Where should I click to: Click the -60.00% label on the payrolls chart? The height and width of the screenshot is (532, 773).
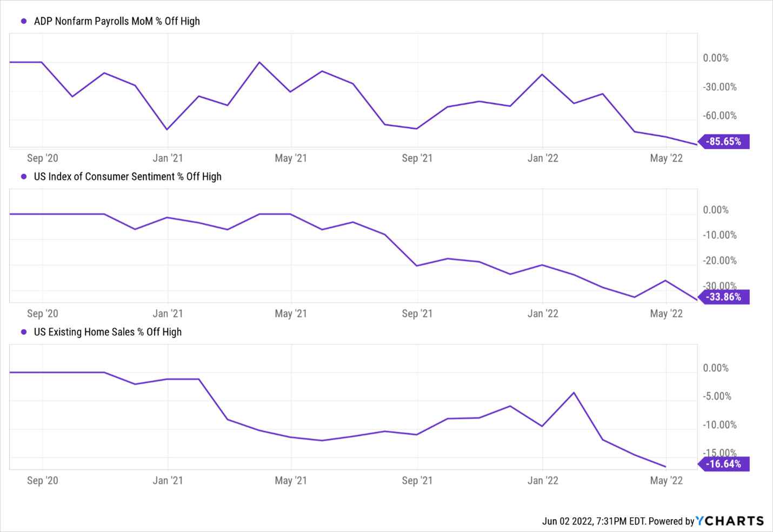pyautogui.click(x=719, y=116)
